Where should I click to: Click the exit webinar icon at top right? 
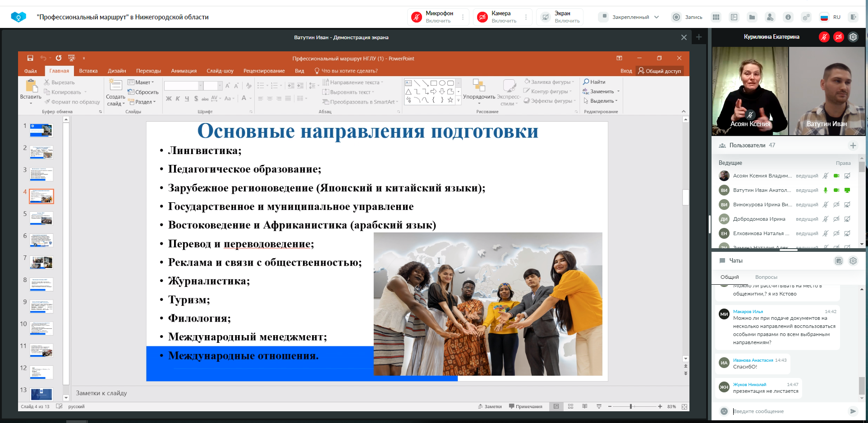click(853, 17)
